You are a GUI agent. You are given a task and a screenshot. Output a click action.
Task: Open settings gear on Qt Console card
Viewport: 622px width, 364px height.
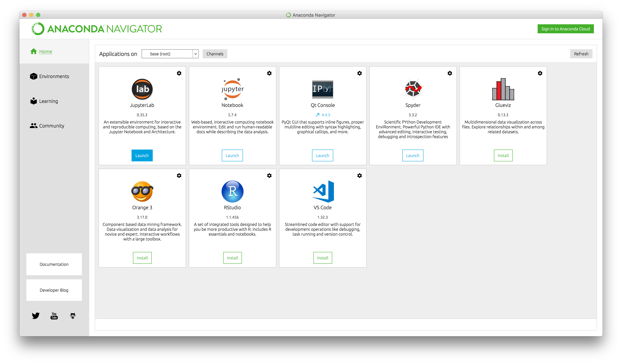[360, 73]
